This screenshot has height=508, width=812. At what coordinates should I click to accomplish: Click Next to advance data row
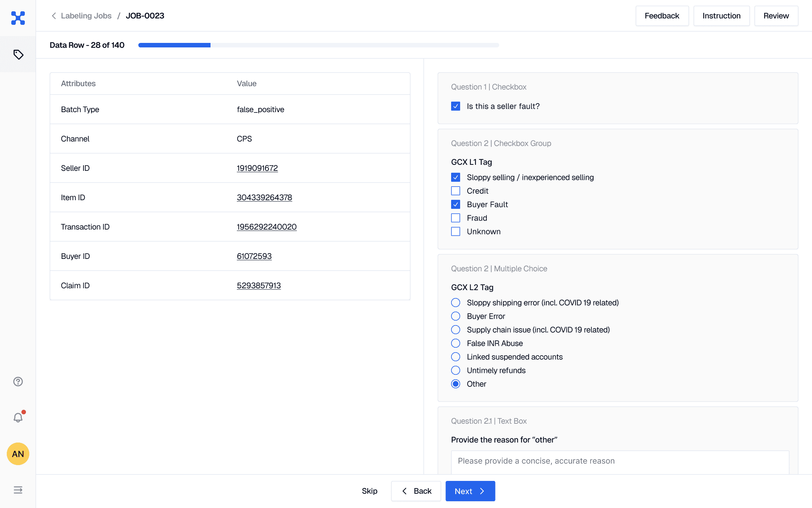(470, 491)
